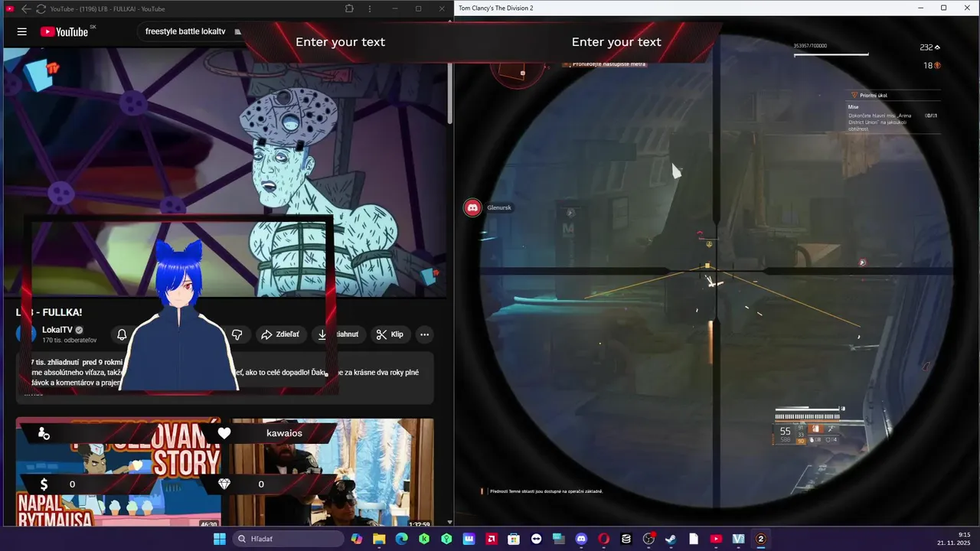Open the blank document icon on taskbar

click(x=694, y=539)
